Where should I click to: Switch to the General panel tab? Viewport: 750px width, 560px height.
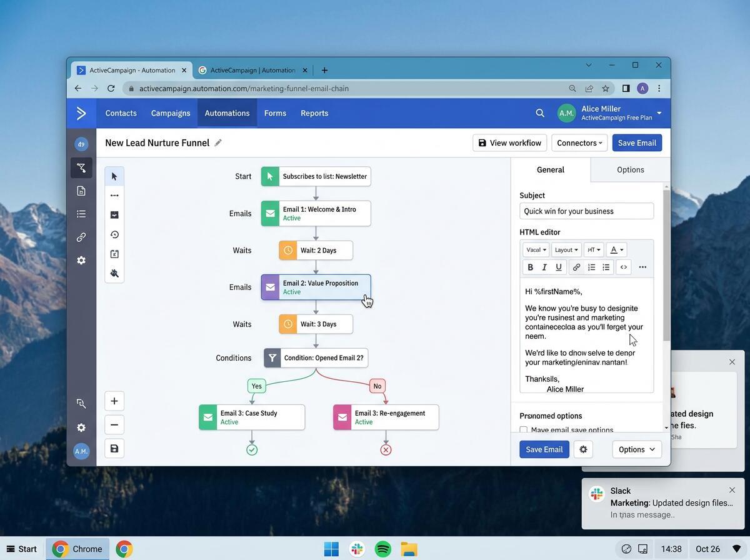point(551,170)
